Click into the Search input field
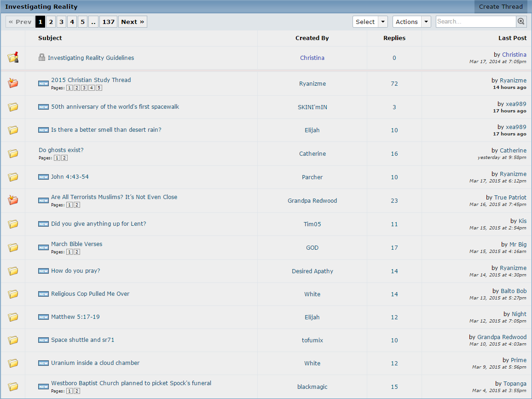This screenshot has height=399, width=532. (x=475, y=22)
